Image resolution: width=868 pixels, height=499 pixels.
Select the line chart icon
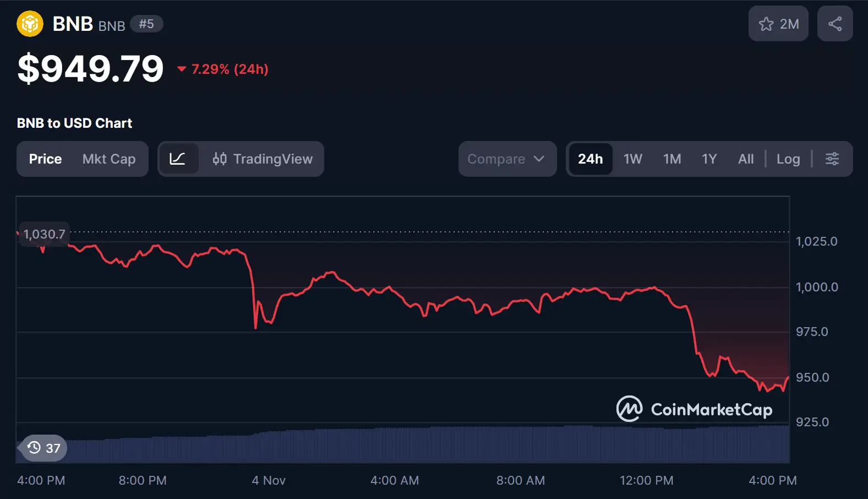tap(178, 159)
